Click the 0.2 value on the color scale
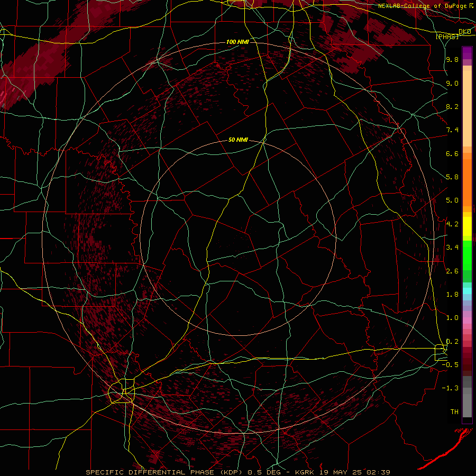Image resolution: width=476 pixels, height=476 pixels. (x=452, y=342)
